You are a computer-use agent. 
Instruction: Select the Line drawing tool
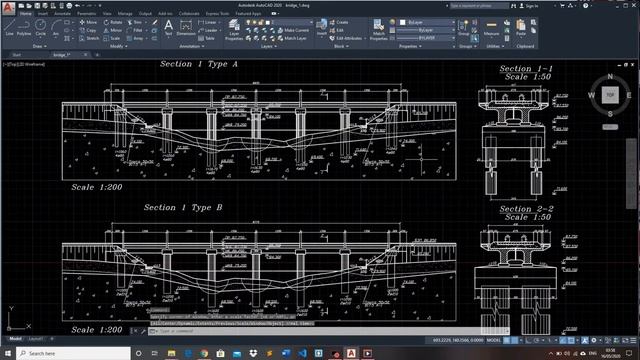click(10, 28)
